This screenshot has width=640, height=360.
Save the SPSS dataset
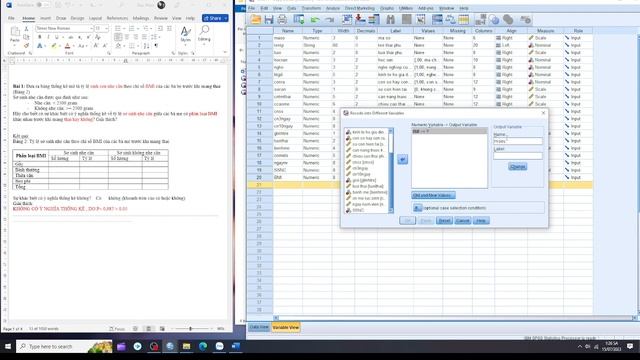click(x=269, y=19)
